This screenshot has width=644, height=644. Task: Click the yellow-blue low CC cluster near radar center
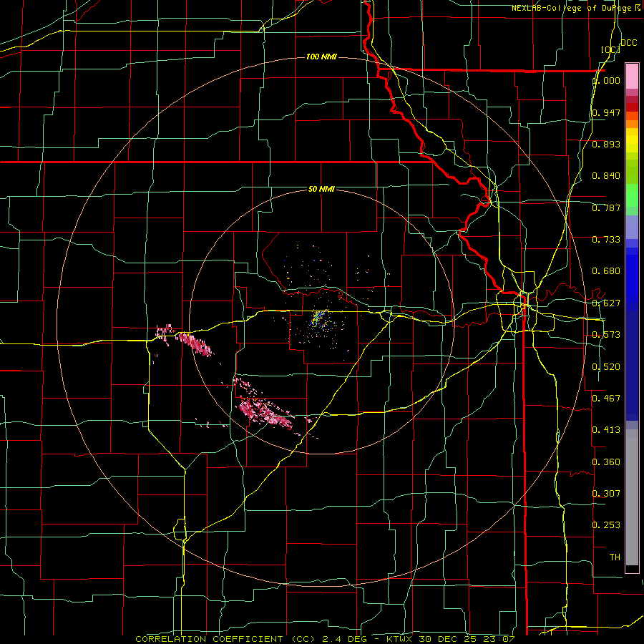click(318, 318)
